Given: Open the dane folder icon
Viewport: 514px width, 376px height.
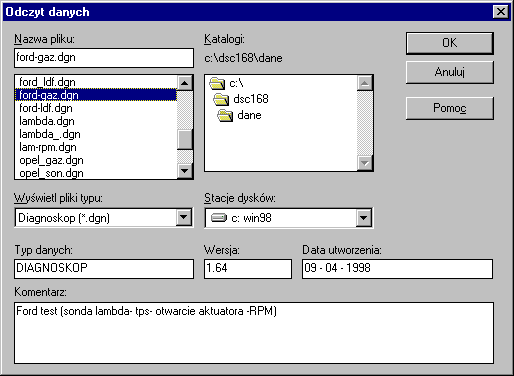Looking at the screenshot, I should (x=225, y=115).
